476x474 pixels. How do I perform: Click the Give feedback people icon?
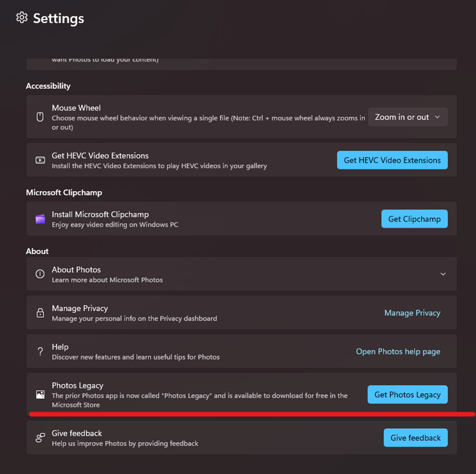point(40,438)
